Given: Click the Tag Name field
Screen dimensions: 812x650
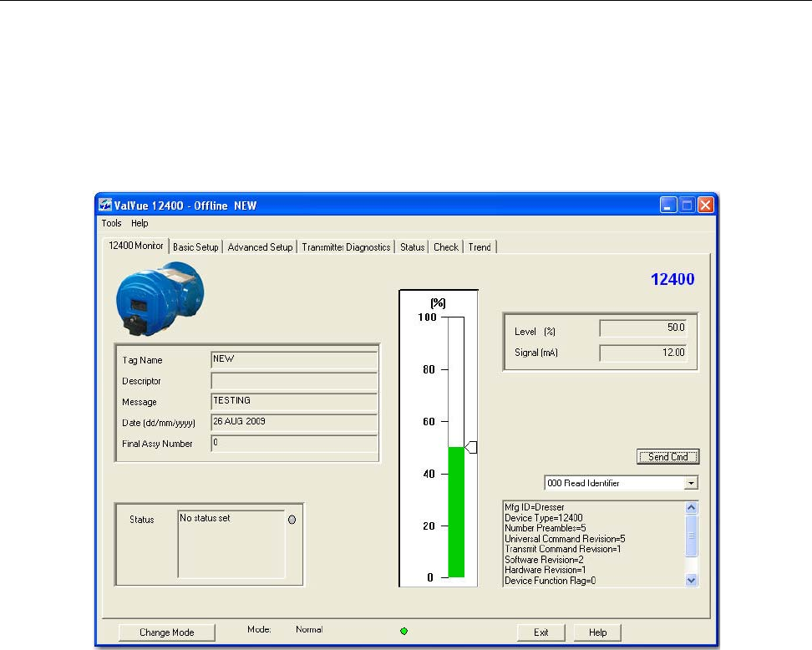Looking at the screenshot, I should point(294,359).
